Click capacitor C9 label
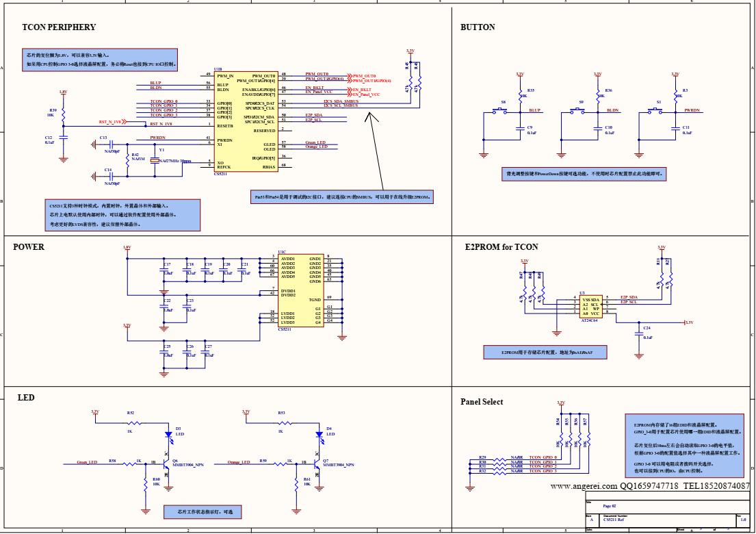 pos(530,127)
